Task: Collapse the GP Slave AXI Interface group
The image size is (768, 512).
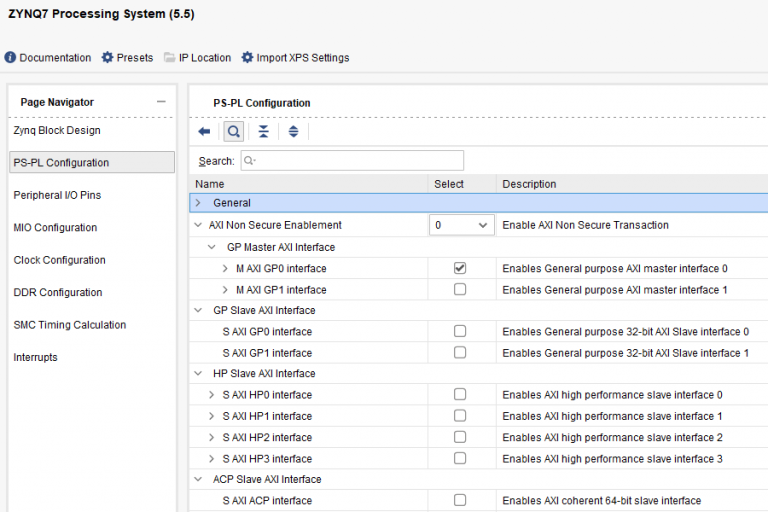Action: click(198, 310)
